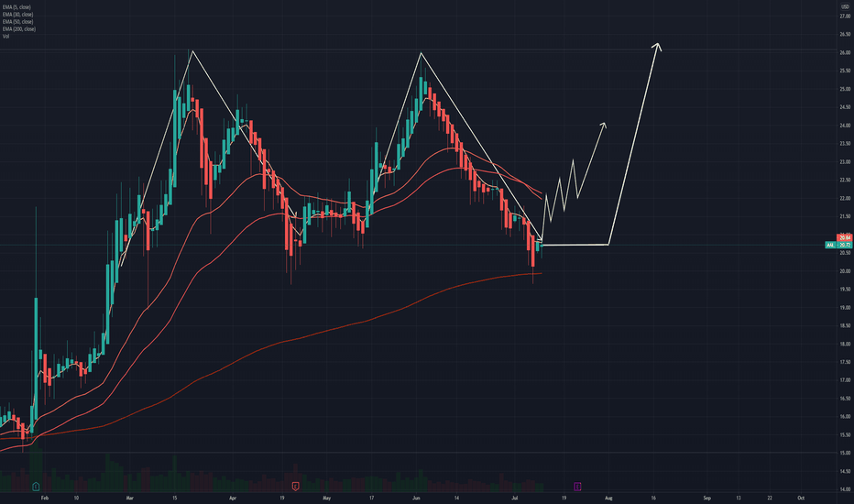Viewport: 854px width, 504px height.
Task: Click the 15.00 price axis label
Action: 845,453
